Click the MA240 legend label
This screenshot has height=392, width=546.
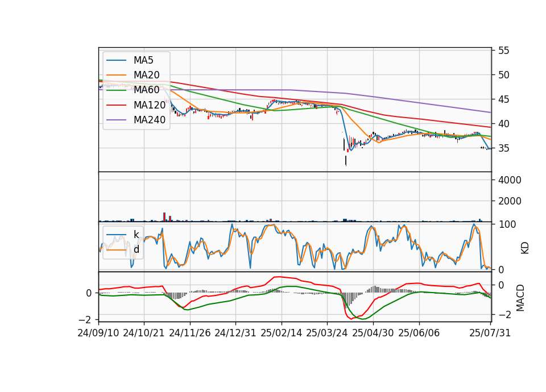click(x=150, y=120)
